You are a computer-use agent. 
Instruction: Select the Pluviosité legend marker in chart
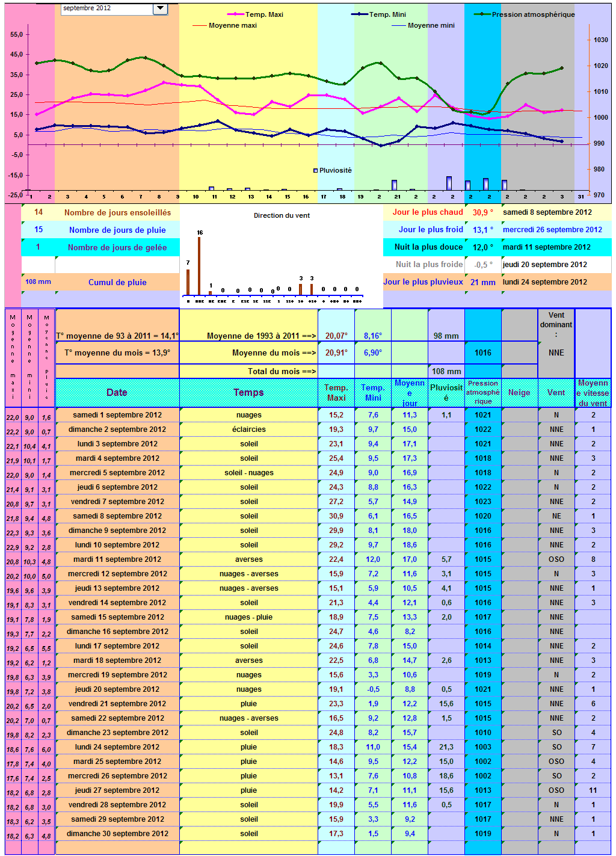pos(315,171)
